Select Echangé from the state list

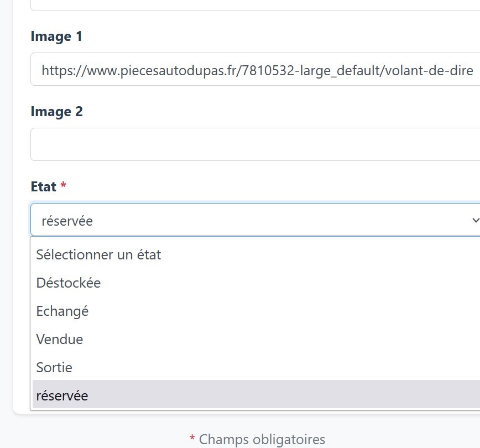coord(256,311)
